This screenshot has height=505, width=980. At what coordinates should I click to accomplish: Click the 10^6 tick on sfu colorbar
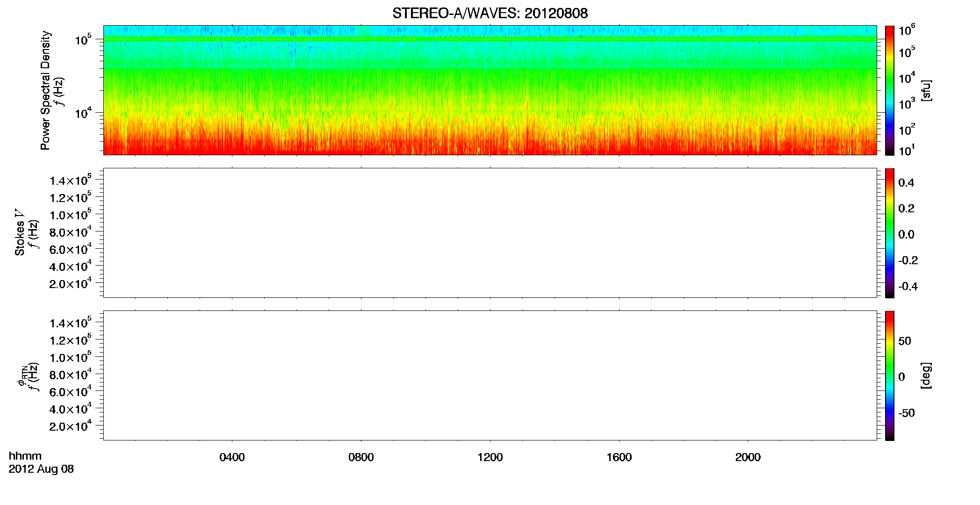coord(907,30)
